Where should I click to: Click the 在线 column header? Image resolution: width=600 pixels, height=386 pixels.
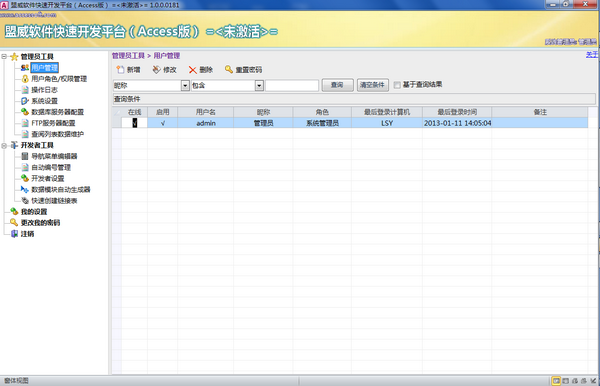[134, 112]
